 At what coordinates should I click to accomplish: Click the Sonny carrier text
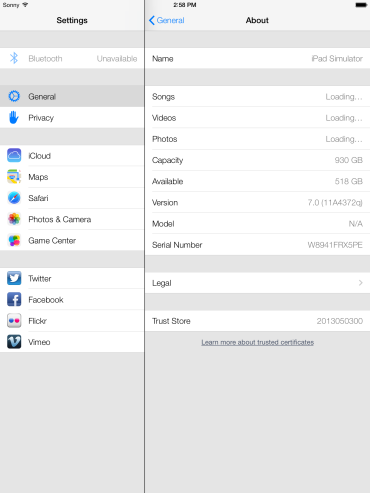coord(11,5)
